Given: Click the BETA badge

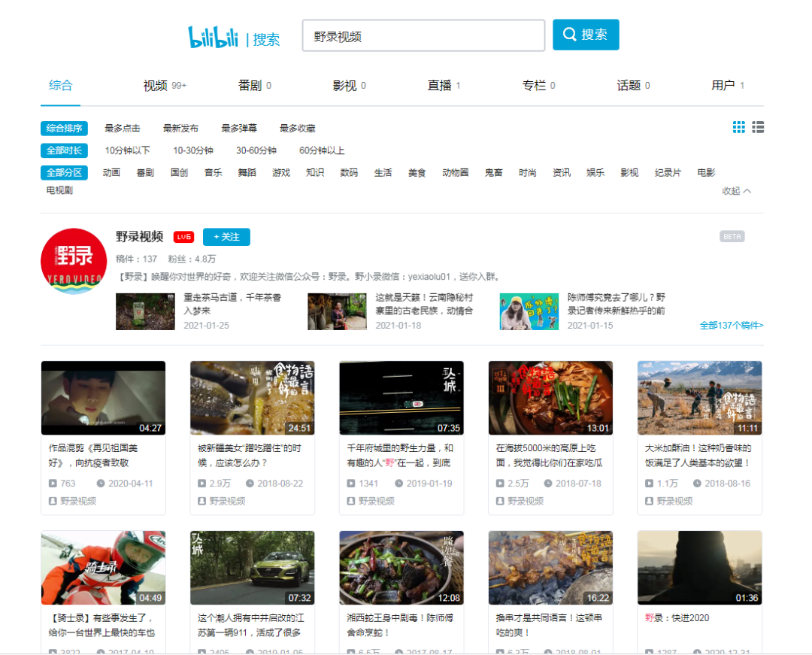Looking at the screenshot, I should coord(732,237).
